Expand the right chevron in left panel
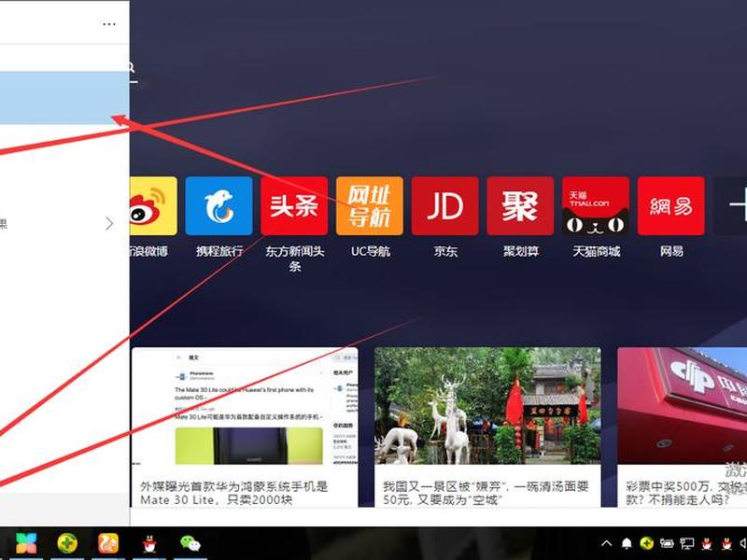The width and height of the screenshot is (747, 560). tap(109, 223)
